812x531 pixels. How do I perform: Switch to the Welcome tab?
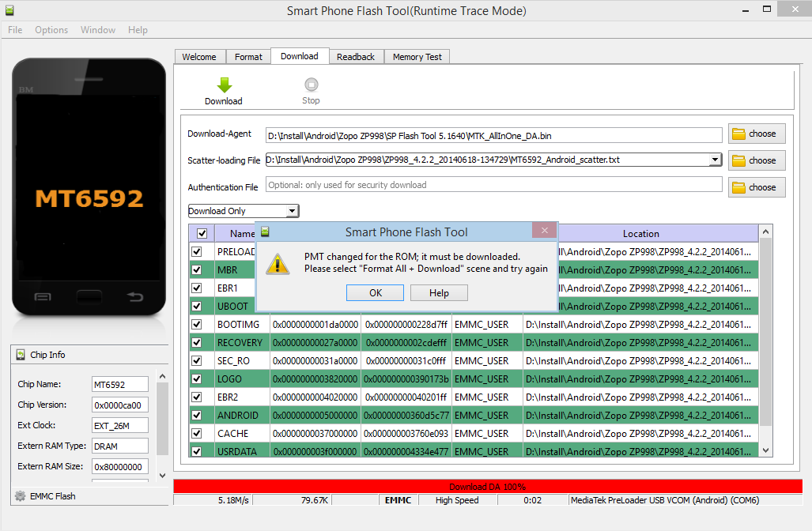(199, 57)
